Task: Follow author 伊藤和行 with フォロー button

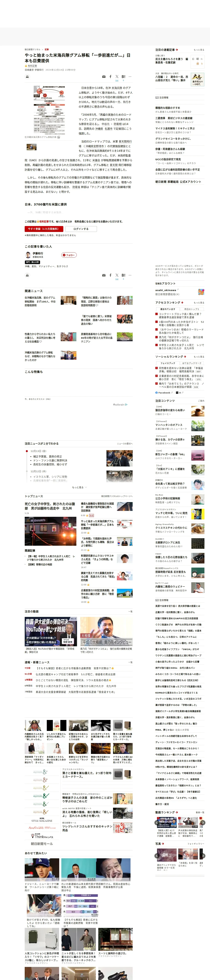Action: (69, 255)
